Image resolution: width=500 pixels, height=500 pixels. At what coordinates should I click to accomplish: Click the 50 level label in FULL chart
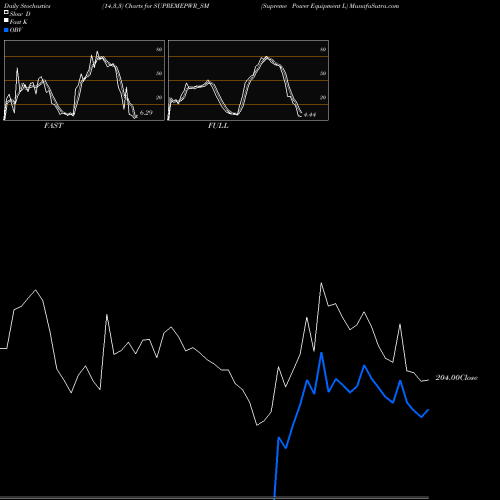pyautogui.click(x=323, y=73)
